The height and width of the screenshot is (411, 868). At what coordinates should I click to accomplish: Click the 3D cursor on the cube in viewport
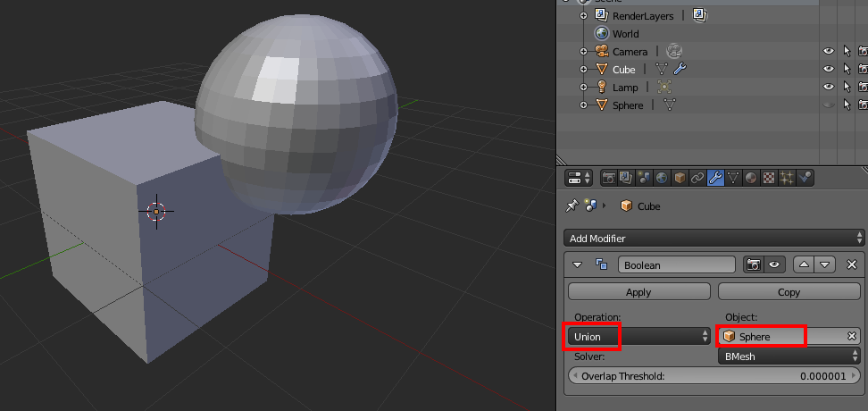[x=156, y=211]
